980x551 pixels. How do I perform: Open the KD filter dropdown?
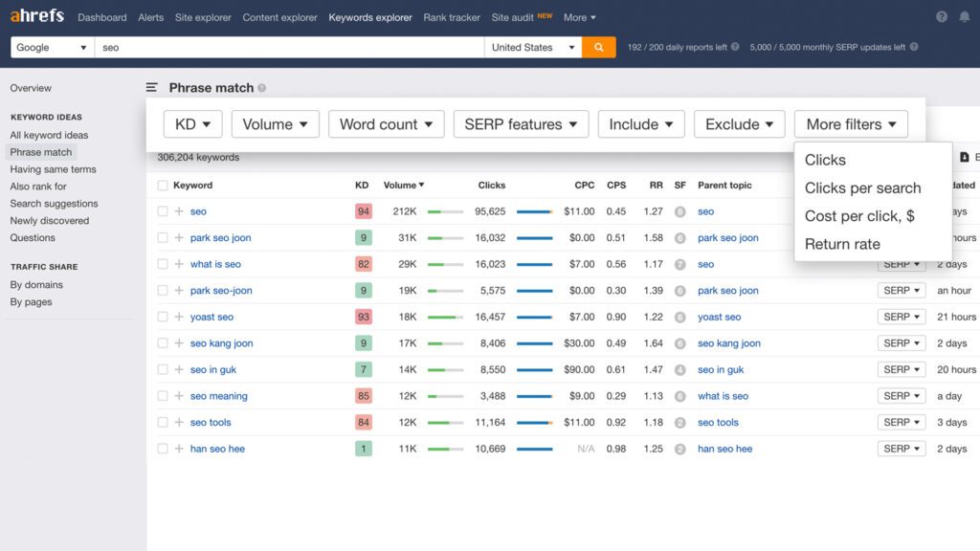tap(192, 124)
